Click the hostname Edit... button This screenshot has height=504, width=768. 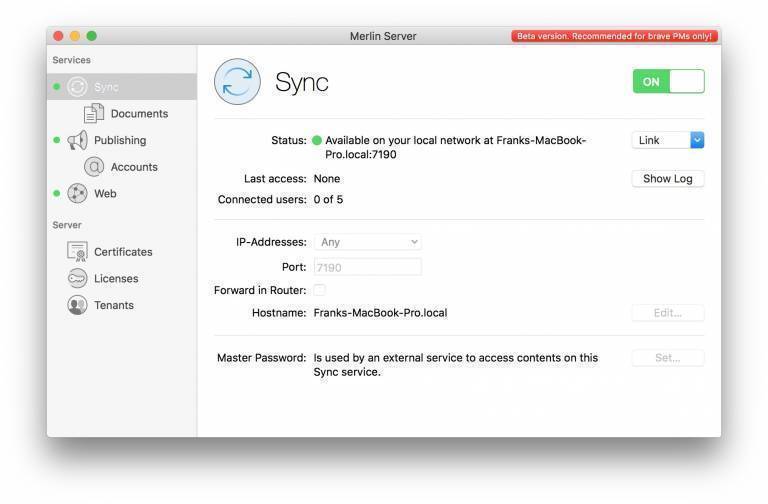pos(668,312)
